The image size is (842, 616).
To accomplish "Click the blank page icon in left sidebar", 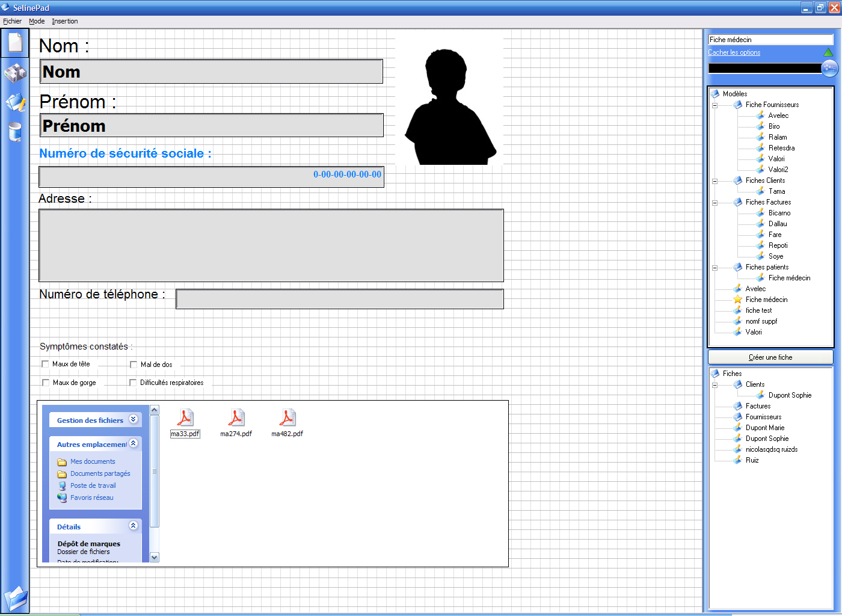I will pos(15,43).
